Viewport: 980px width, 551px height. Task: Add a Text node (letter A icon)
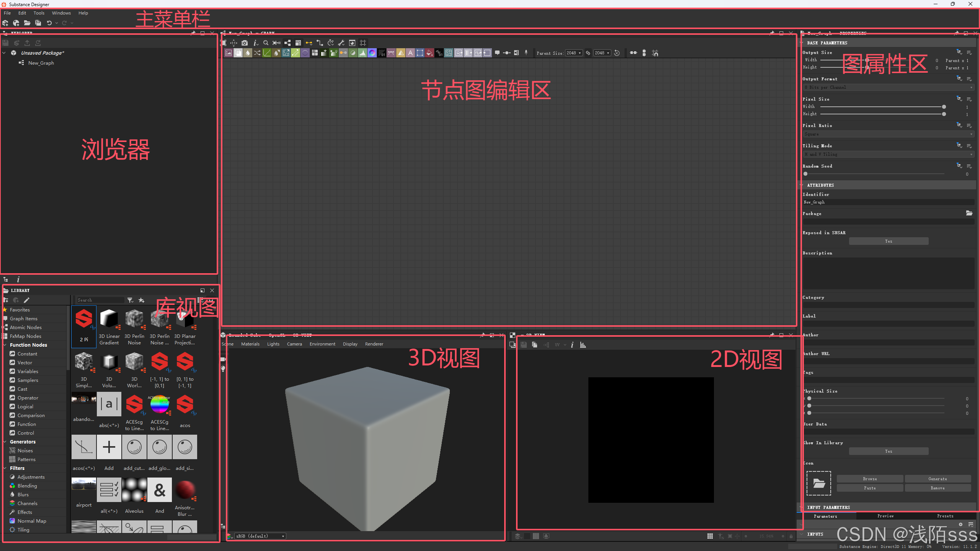click(x=410, y=53)
